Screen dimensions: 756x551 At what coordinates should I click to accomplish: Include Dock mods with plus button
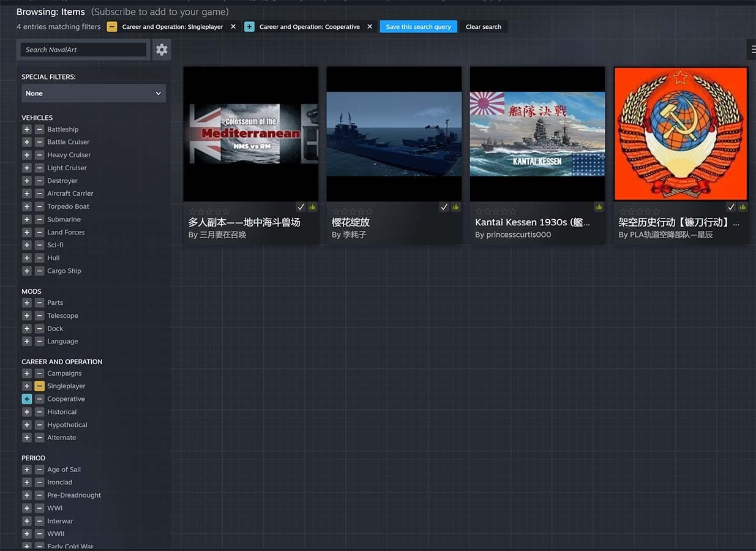click(x=27, y=328)
